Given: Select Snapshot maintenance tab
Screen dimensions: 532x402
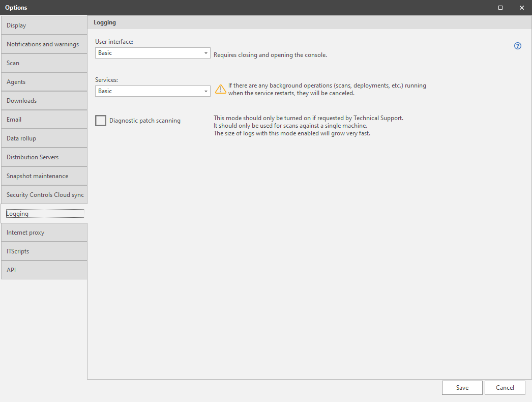Looking at the screenshot, I should click(44, 176).
